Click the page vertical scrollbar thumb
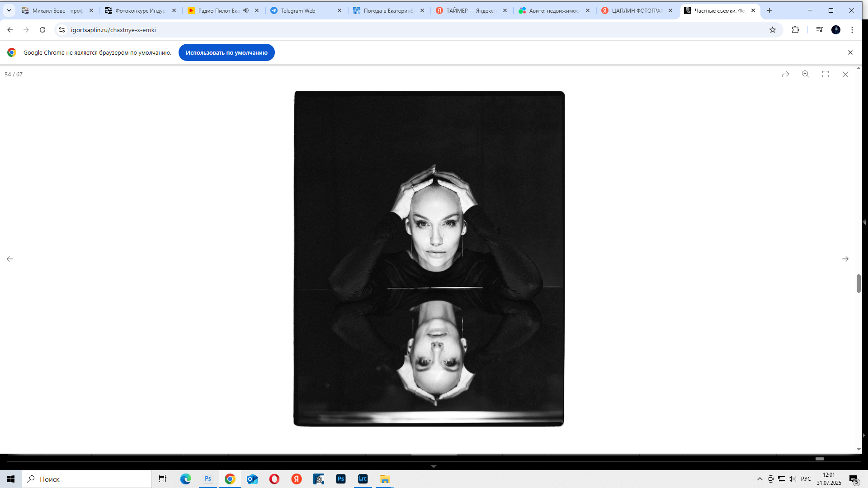868x488 pixels. (x=859, y=283)
